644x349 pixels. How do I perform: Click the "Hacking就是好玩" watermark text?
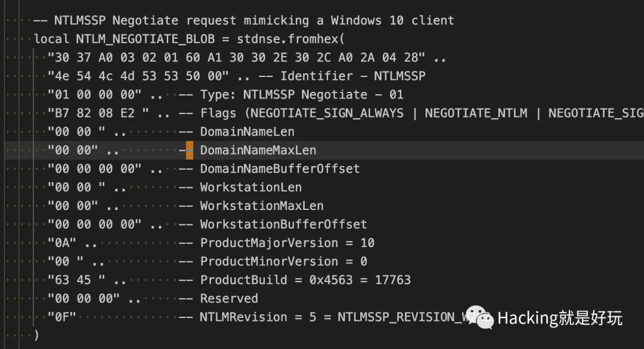560,319
